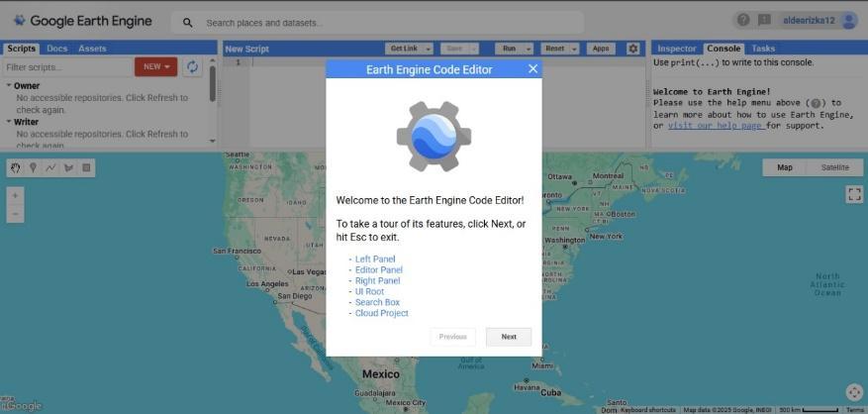This screenshot has height=414, width=868.
Task: Switch to the Assets tab
Action: click(92, 49)
